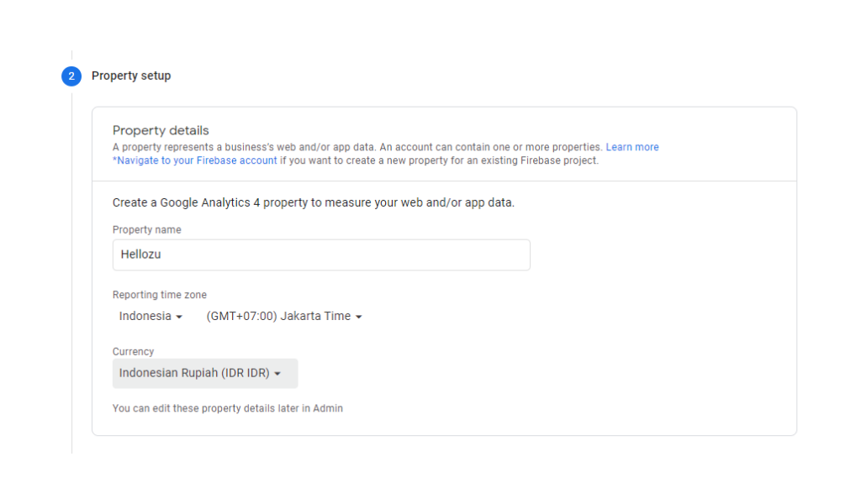Screen dimensions: 861x504
Task: Click the Currency label
Action: point(133,352)
